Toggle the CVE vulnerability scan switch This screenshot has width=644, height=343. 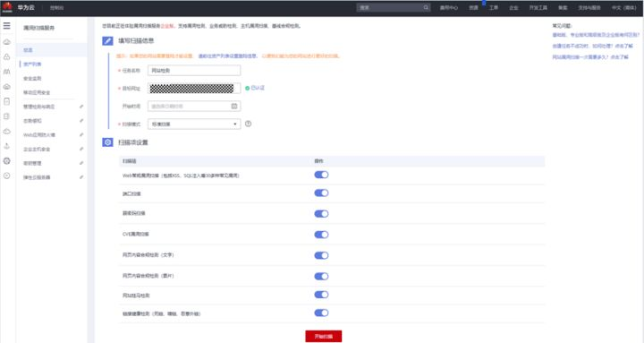pyautogui.click(x=321, y=235)
